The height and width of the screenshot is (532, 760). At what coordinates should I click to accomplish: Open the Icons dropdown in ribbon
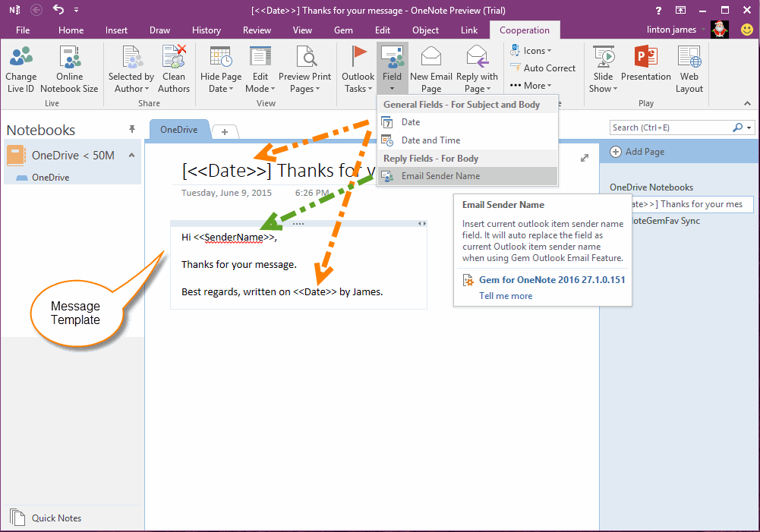click(x=531, y=50)
